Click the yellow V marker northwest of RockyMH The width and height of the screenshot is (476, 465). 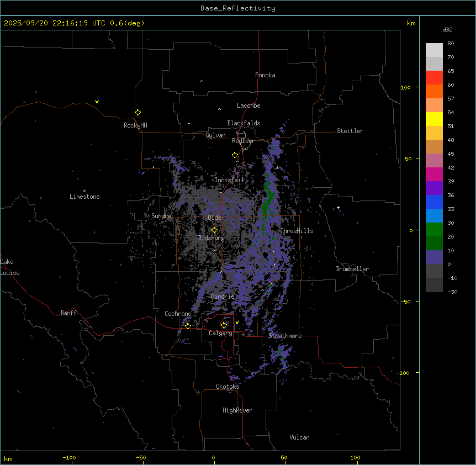97,102
